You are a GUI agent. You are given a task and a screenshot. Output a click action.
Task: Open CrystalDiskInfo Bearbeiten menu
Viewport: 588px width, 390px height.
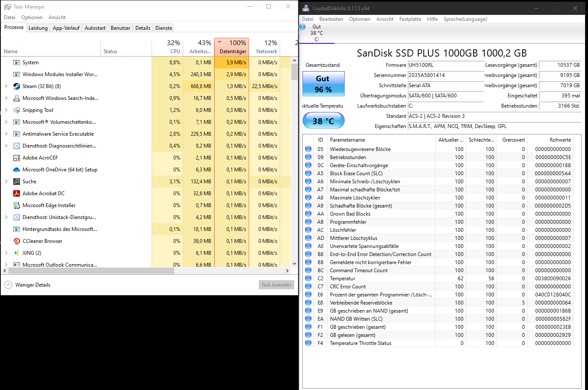pyautogui.click(x=331, y=19)
